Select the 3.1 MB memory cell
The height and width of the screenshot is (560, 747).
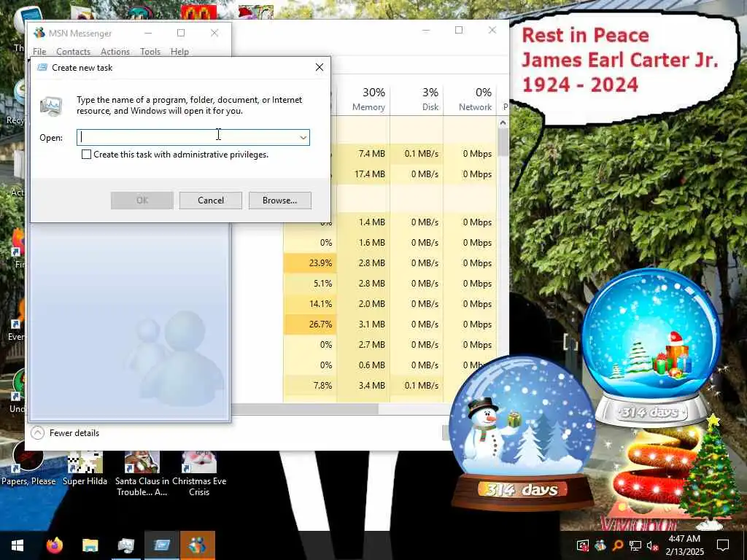pos(364,324)
